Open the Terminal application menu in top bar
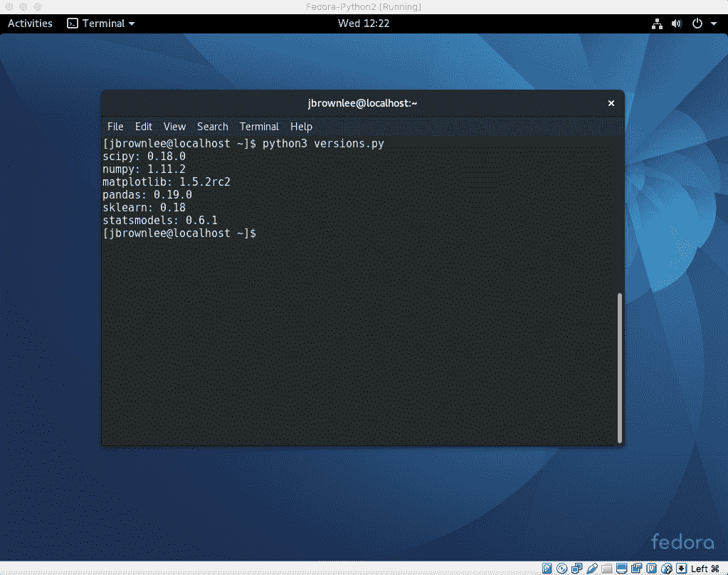This screenshot has width=728, height=575. (101, 23)
